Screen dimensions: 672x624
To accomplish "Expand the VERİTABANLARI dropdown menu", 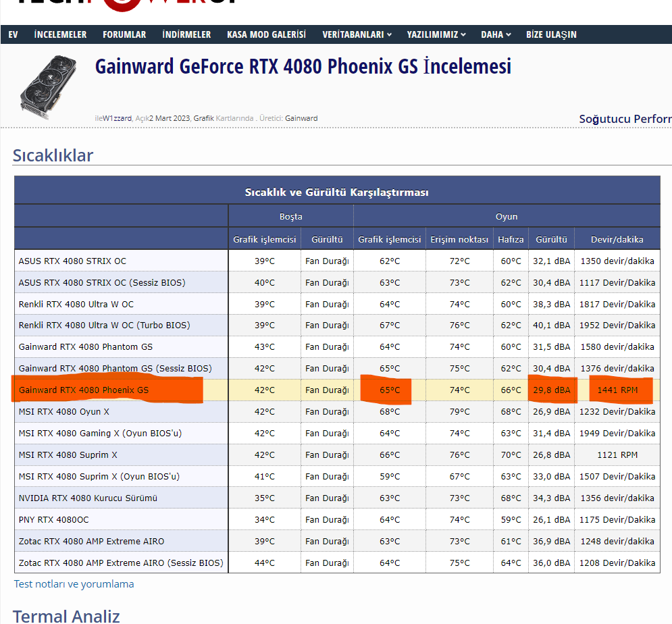I will click(x=357, y=34).
